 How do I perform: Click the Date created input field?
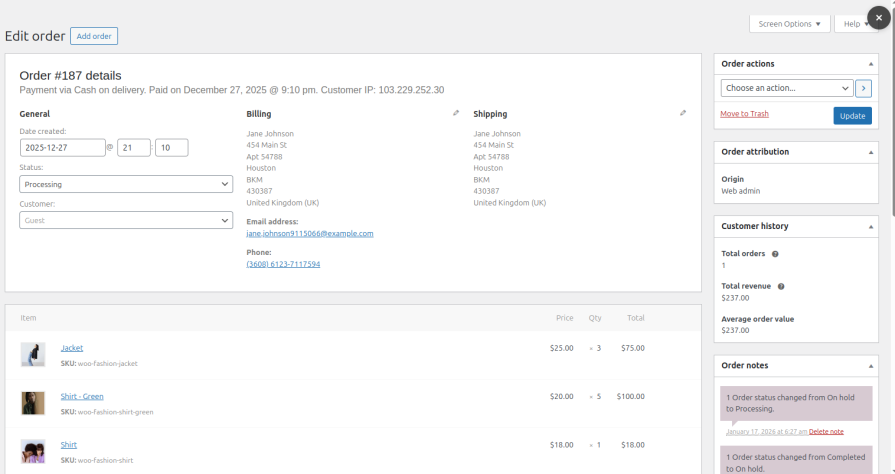coord(62,148)
